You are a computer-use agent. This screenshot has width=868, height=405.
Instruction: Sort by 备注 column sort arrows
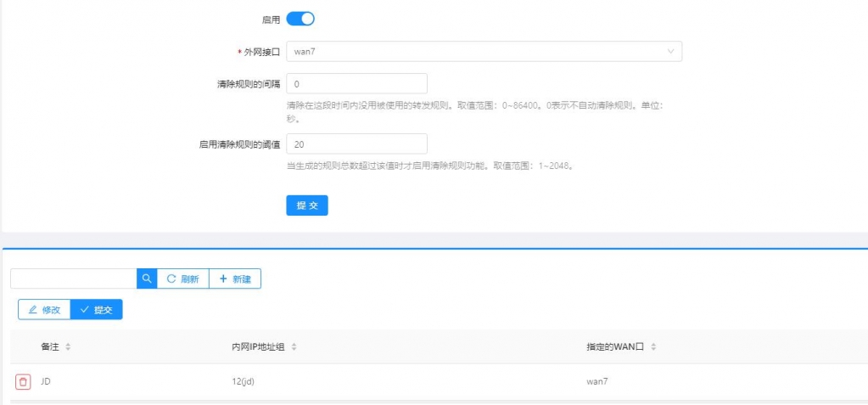[x=68, y=347]
